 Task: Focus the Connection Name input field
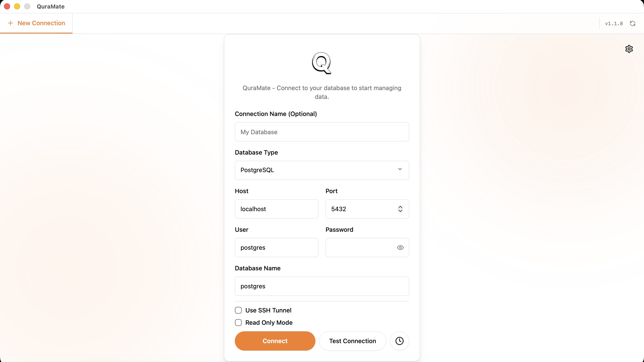click(322, 132)
